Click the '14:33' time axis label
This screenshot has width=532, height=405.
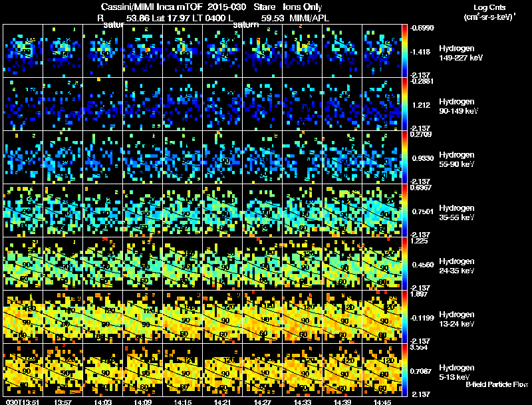click(x=303, y=402)
